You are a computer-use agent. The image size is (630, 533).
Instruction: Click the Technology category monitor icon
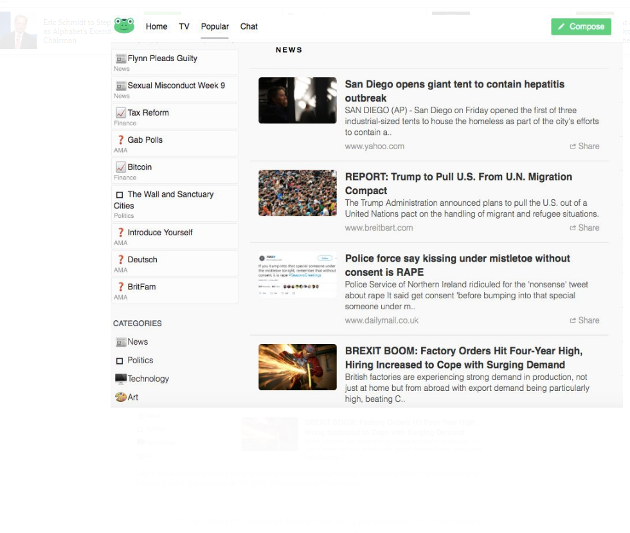pyautogui.click(x=121, y=379)
